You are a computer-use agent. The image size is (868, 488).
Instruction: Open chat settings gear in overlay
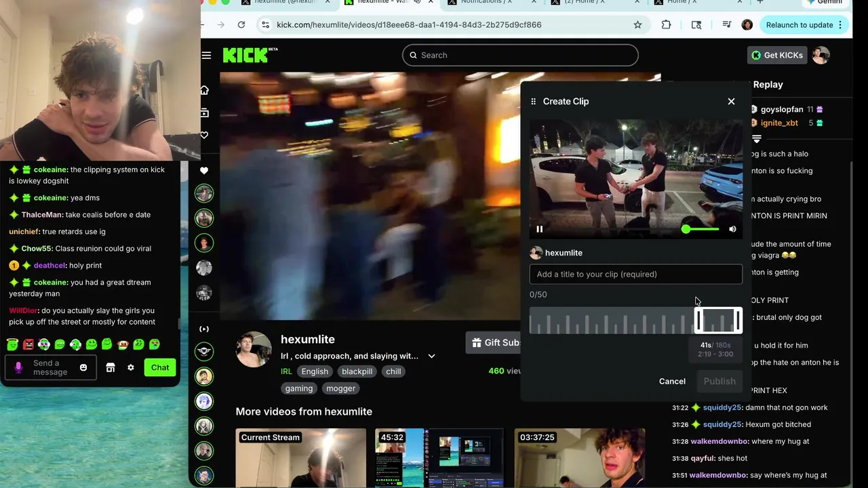pyautogui.click(x=131, y=367)
